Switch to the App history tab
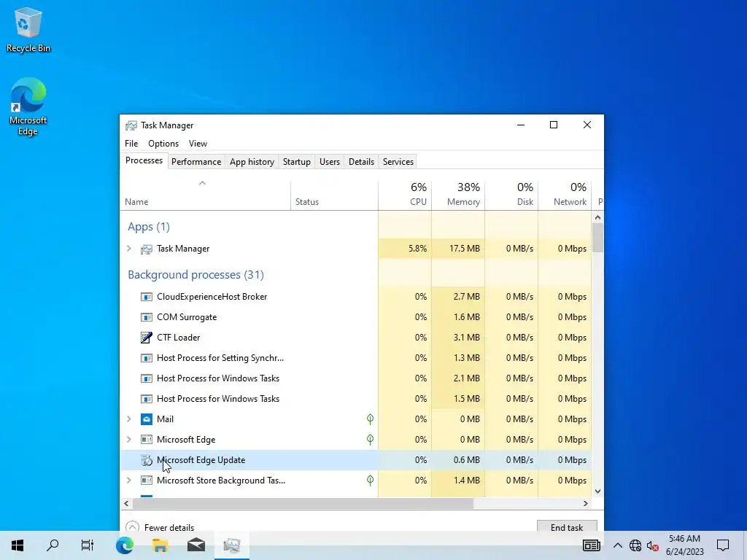The width and height of the screenshot is (747, 560). coord(252,162)
